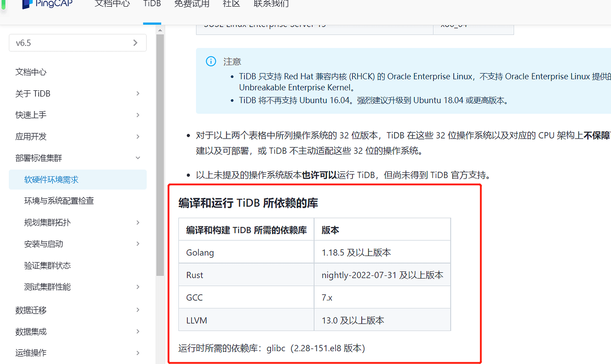
Task: Expand the 快速上手 section chevron
Action: (138, 115)
